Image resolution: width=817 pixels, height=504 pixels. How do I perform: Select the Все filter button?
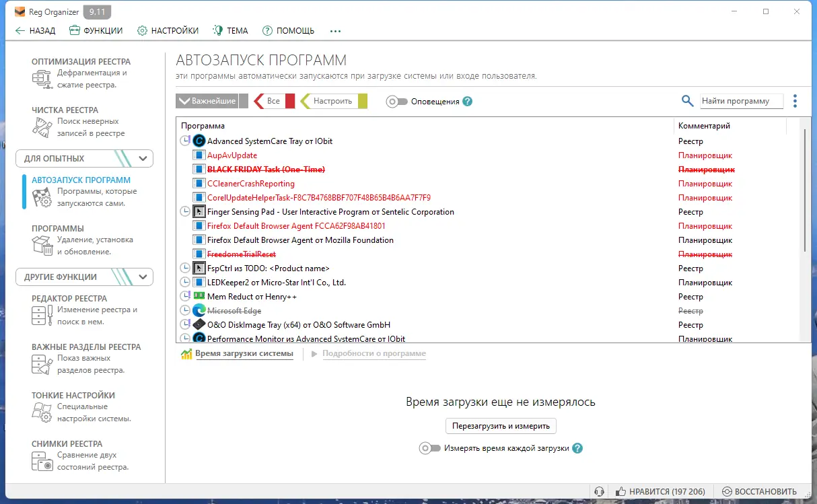click(274, 101)
